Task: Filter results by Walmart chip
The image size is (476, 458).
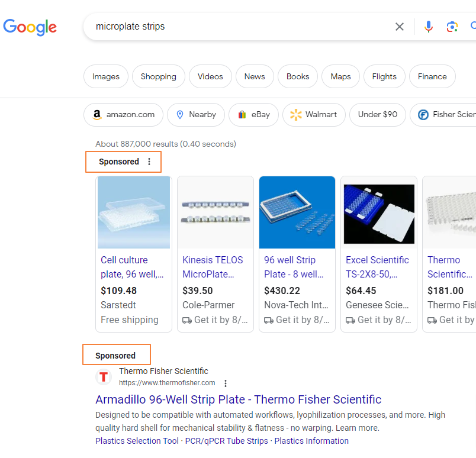Action: coord(314,115)
